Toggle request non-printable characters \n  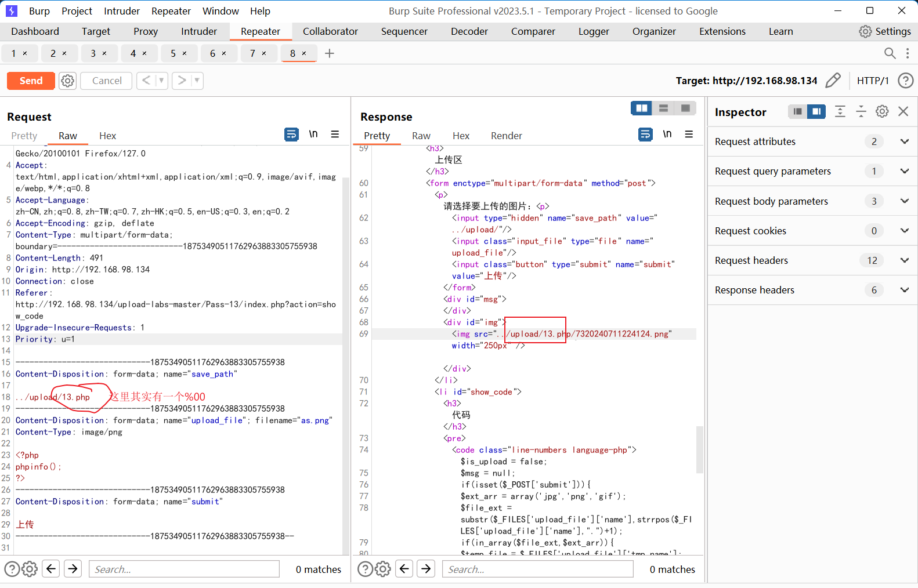pyautogui.click(x=313, y=134)
